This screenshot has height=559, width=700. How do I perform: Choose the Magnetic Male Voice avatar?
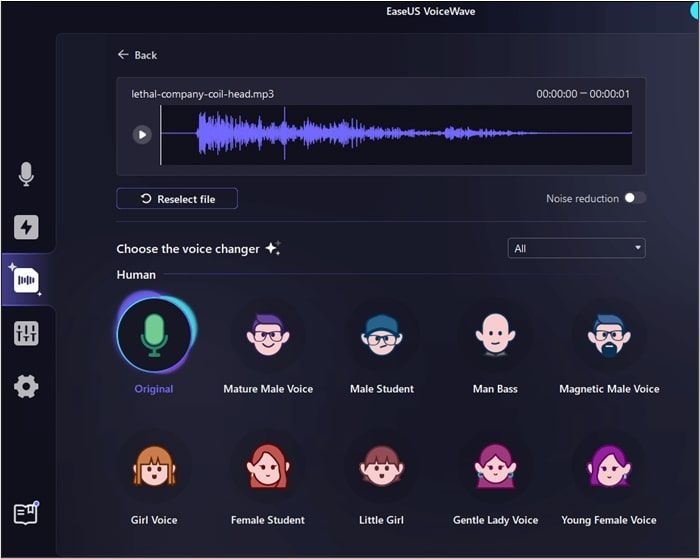click(x=609, y=335)
